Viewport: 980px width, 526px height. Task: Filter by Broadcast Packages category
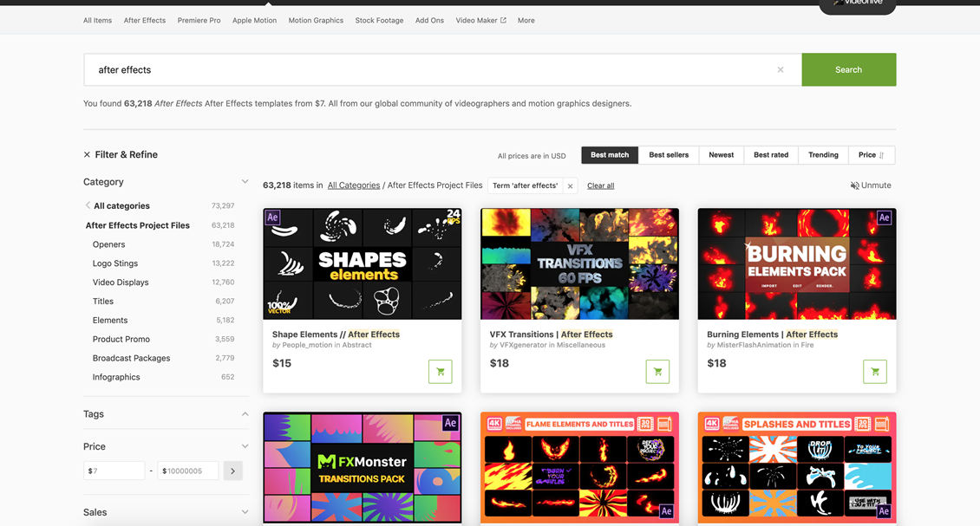(131, 358)
